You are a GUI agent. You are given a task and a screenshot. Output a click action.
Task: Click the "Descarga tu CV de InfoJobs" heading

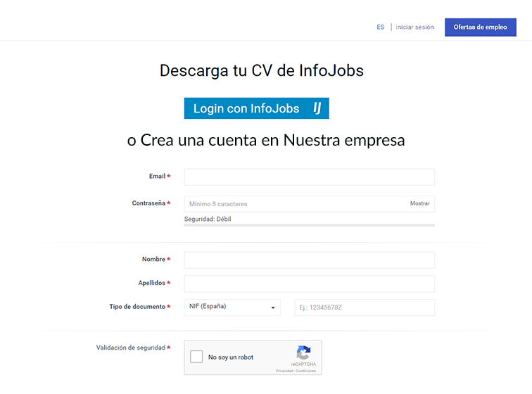262,71
